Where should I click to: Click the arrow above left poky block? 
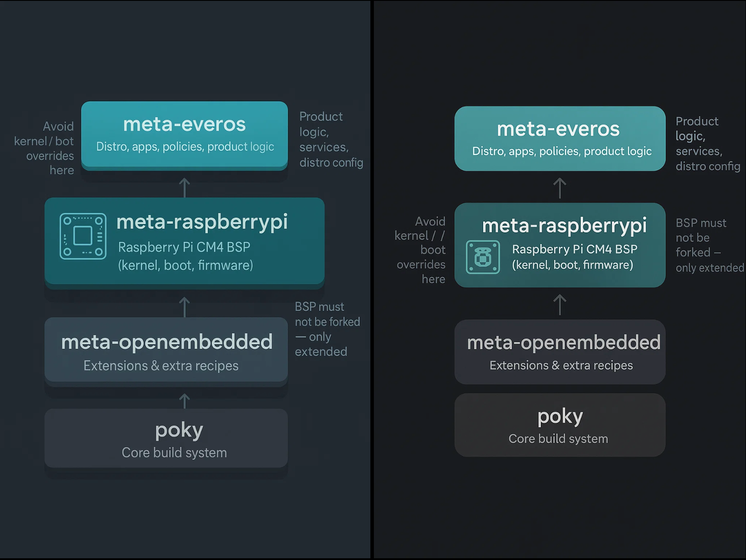(185, 400)
